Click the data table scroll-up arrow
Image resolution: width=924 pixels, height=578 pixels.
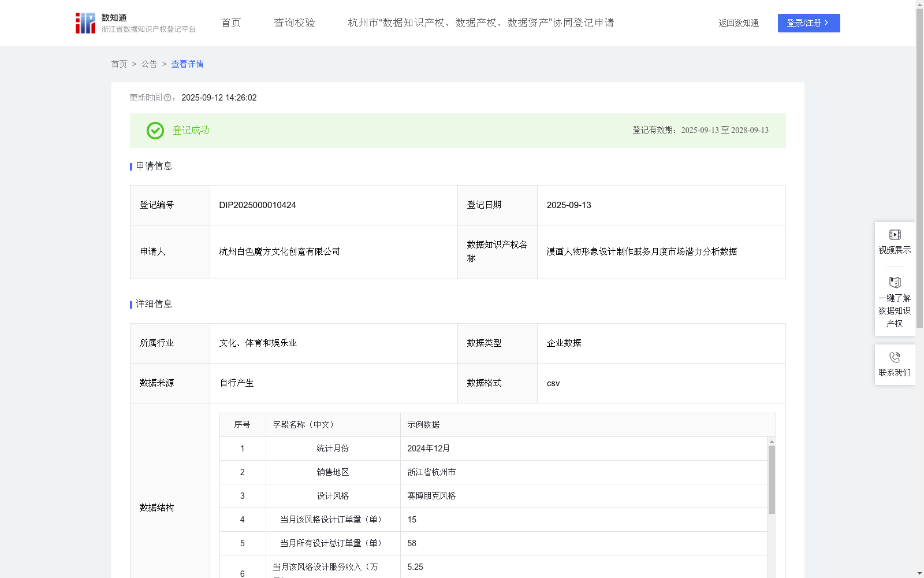pyautogui.click(x=772, y=442)
